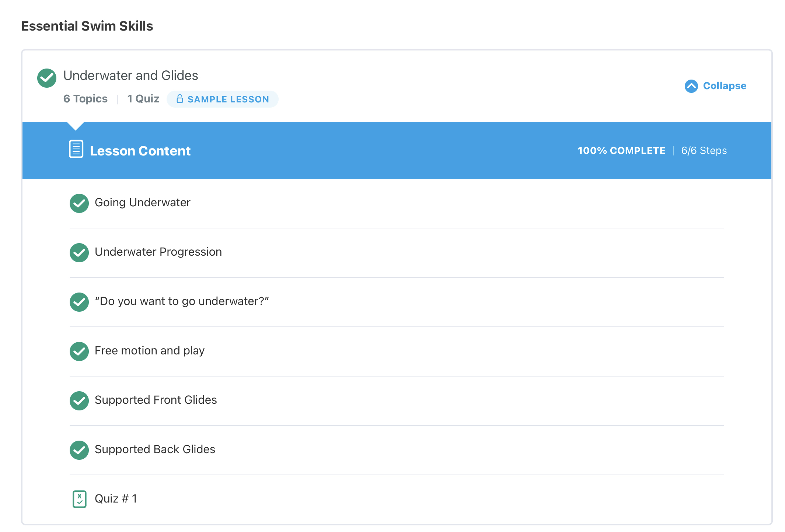Click the green check next to Going Underwater
The width and height of the screenshot is (785, 532).
[79, 203]
